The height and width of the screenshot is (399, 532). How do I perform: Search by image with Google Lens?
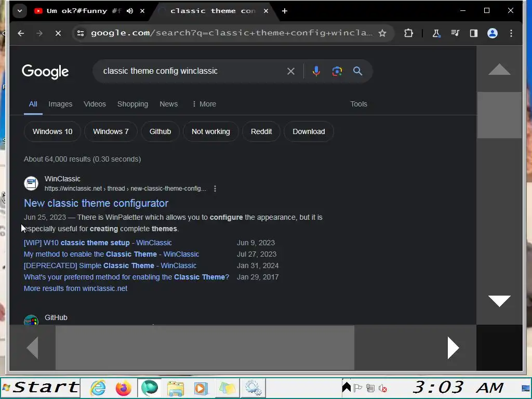337,71
